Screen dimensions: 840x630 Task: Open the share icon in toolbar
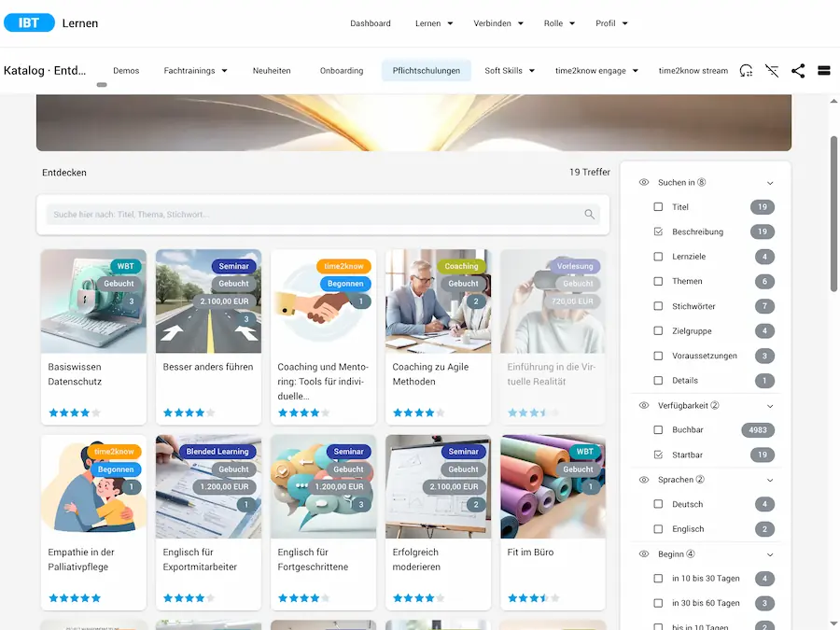tap(798, 71)
